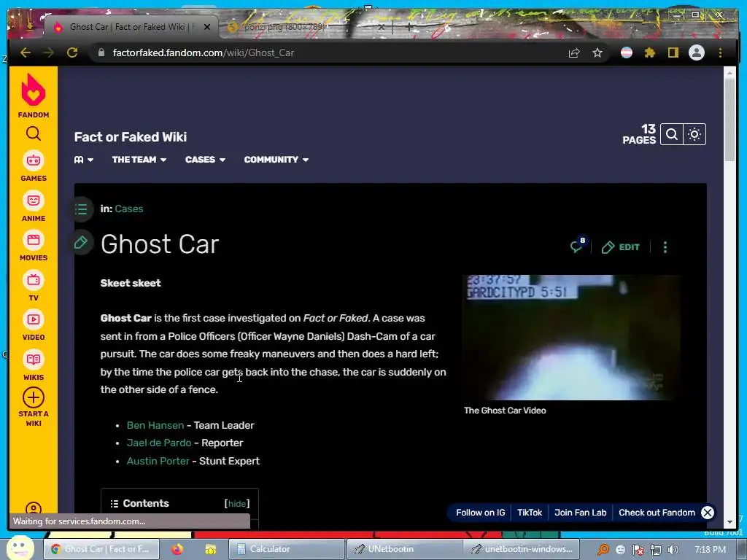Screen dimensions: 747x560
Task: Click the Fact or Faked Wiki title
Action: click(131, 137)
